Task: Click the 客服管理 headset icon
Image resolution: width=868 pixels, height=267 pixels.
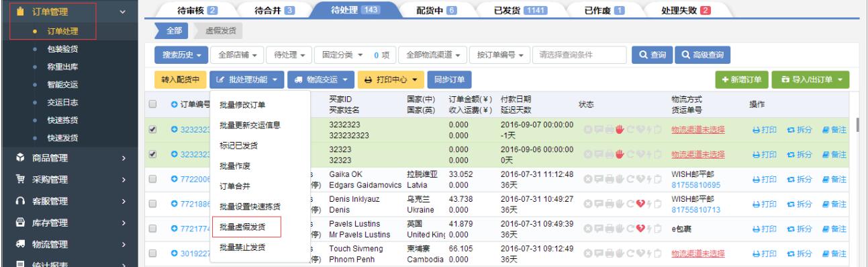Action: [19, 200]
